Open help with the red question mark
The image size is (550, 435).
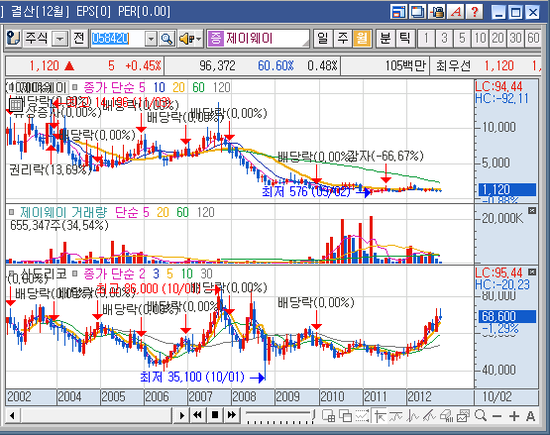[x=475, y=12]
